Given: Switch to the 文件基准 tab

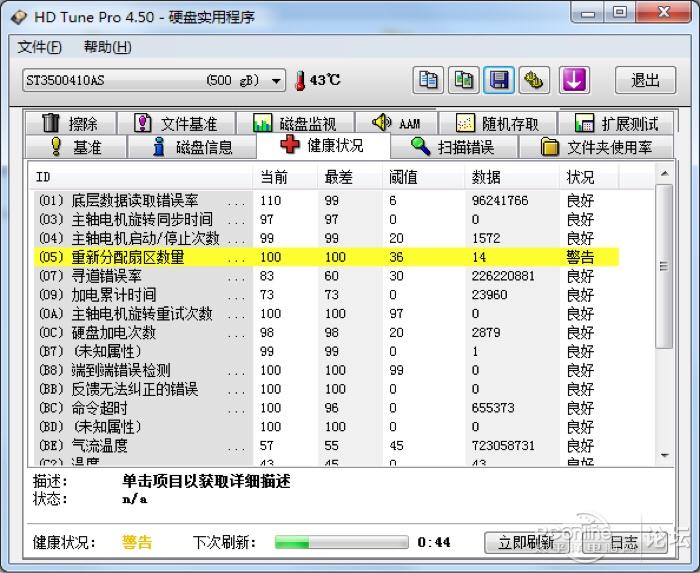Looking at the screenshot, I should [175, 123].
